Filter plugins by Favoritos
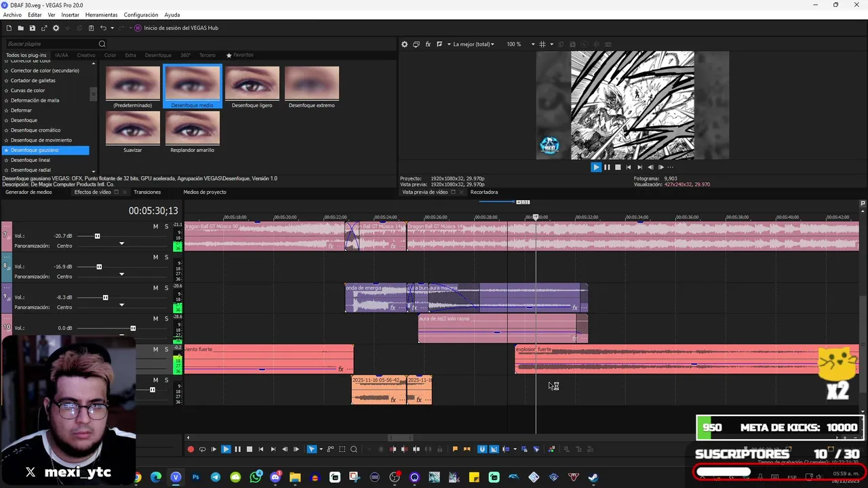This screenshot has height=488, width=868. pos(240,55)
